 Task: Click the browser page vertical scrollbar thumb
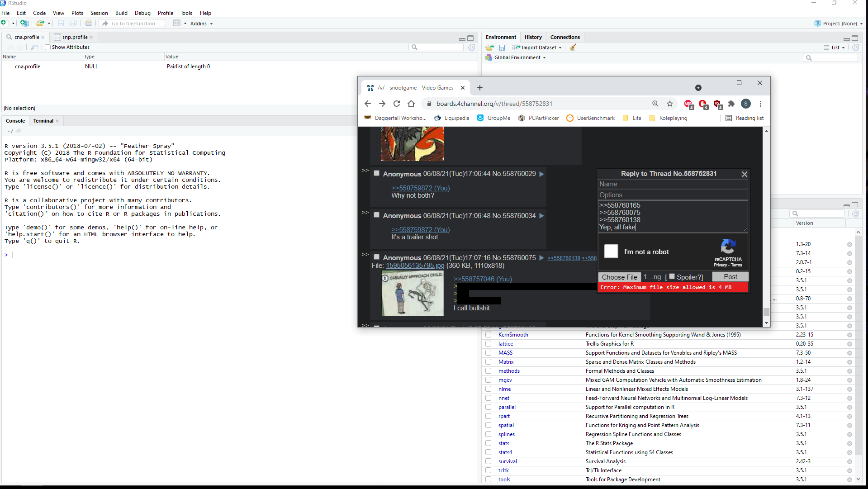click(x=766, y=312)
